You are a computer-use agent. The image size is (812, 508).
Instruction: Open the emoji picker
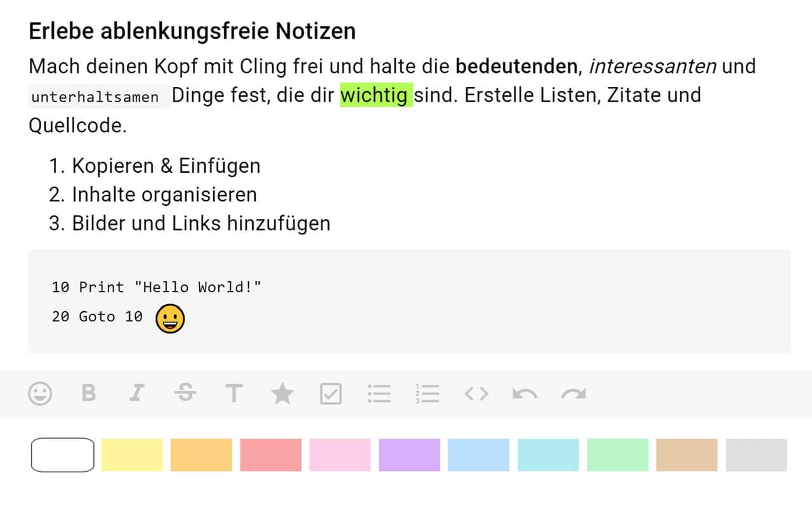[x=40, y=394]
